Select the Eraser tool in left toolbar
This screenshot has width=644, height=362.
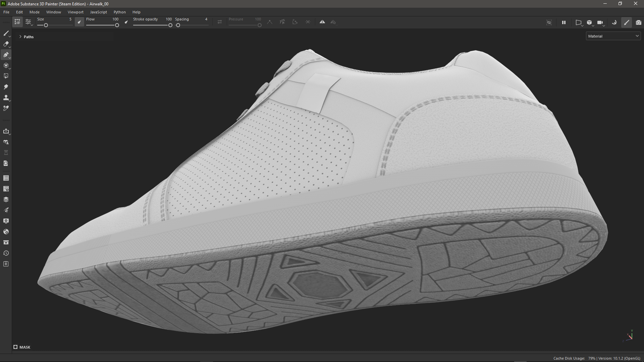coord(6,44)
